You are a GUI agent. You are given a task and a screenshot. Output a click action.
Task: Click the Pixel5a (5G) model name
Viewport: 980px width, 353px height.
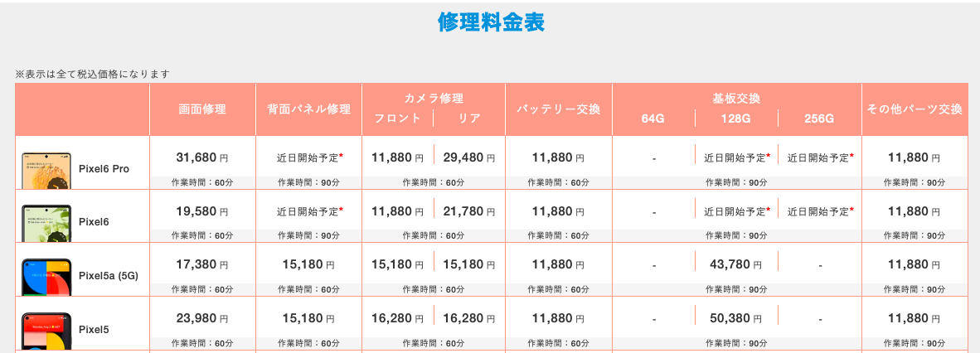pos(108,276)
